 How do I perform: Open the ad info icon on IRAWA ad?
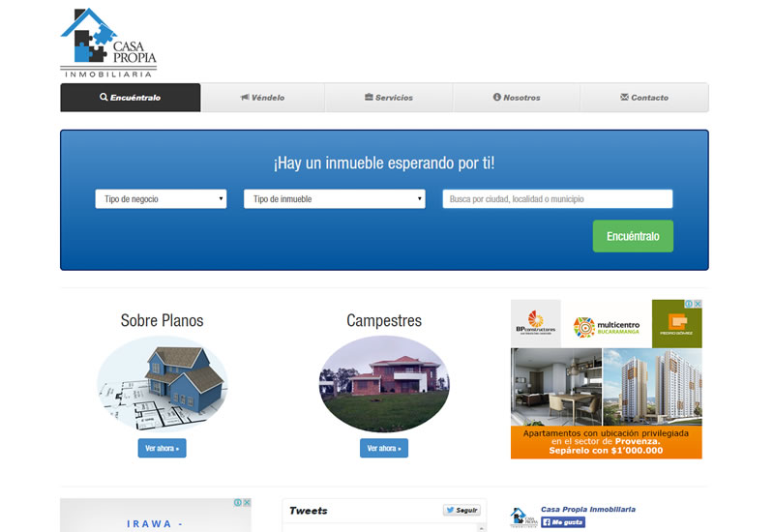pos(238,502)
